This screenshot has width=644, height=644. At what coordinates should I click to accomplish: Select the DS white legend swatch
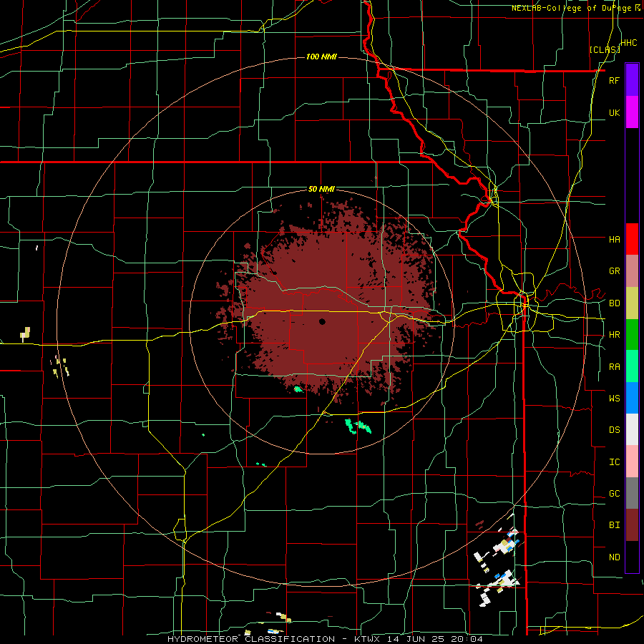[x=632, y=429]
